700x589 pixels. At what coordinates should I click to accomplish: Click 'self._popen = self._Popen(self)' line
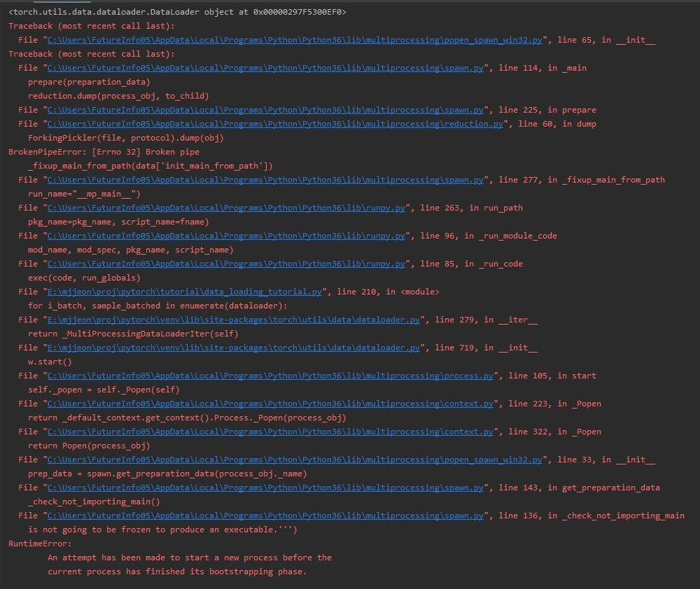pyautogui.click(x=104, y=390)
